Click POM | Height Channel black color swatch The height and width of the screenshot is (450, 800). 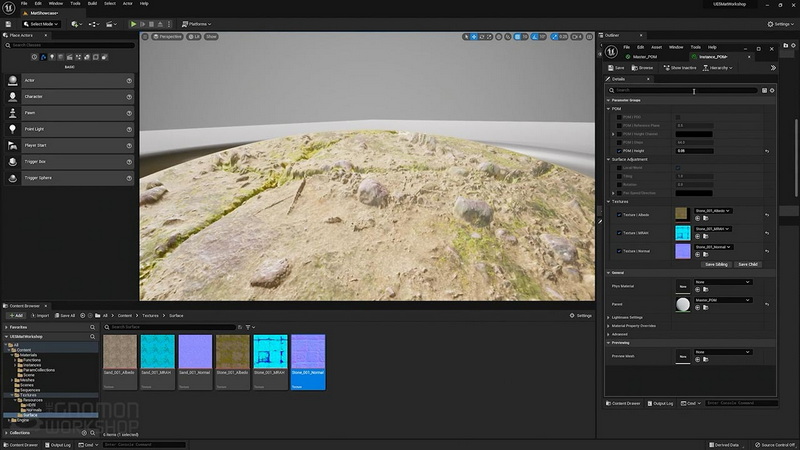pyautogui.click(x=694, y=134)
